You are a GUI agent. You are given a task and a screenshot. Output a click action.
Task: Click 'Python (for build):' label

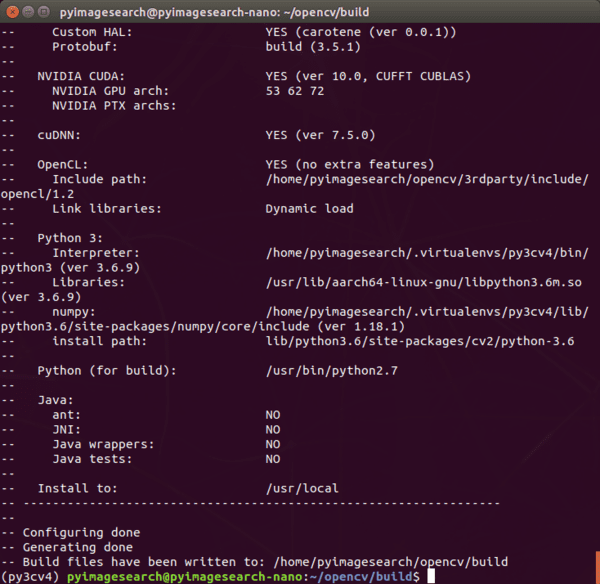tap(107, 371)
